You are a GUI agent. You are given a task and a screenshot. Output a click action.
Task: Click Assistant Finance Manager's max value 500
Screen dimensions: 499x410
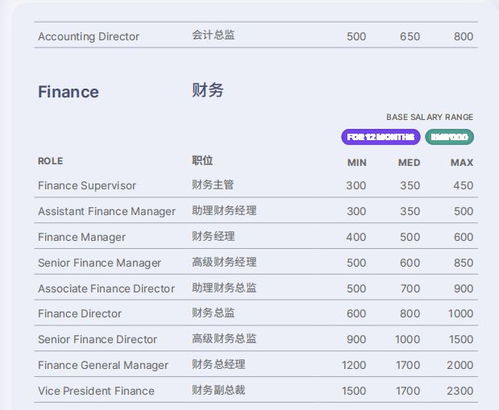(x=463, y=211)
